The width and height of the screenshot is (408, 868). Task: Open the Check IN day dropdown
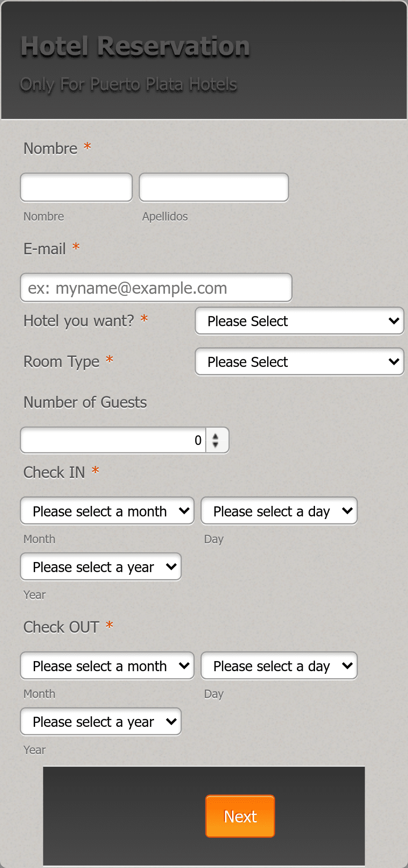coord(279,511)
